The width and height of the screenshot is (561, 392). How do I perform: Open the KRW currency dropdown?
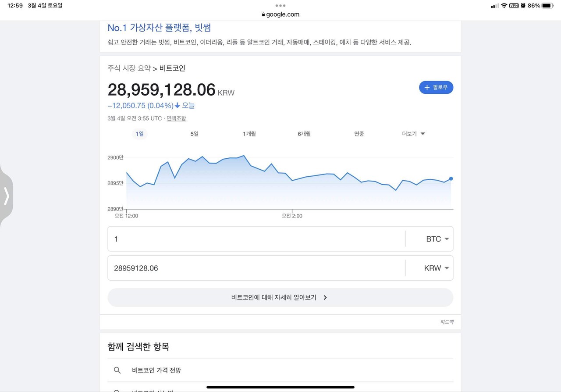pos(438,268)
